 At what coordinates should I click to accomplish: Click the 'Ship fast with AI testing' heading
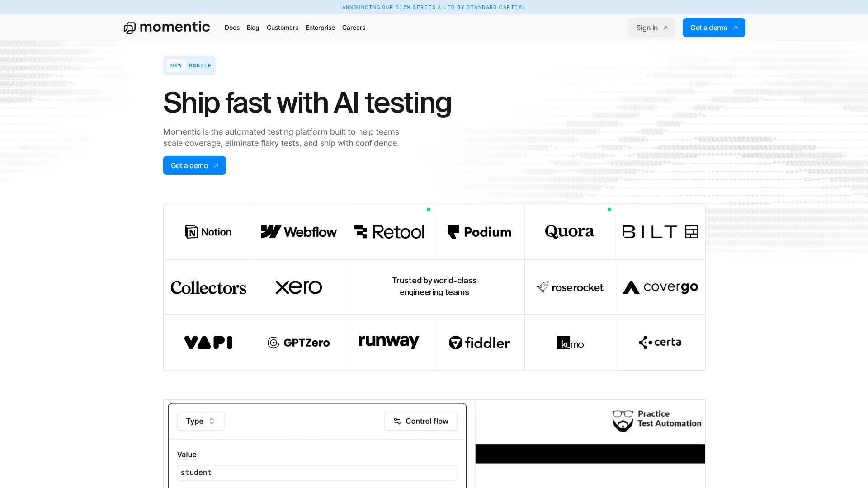click(307, 103)
